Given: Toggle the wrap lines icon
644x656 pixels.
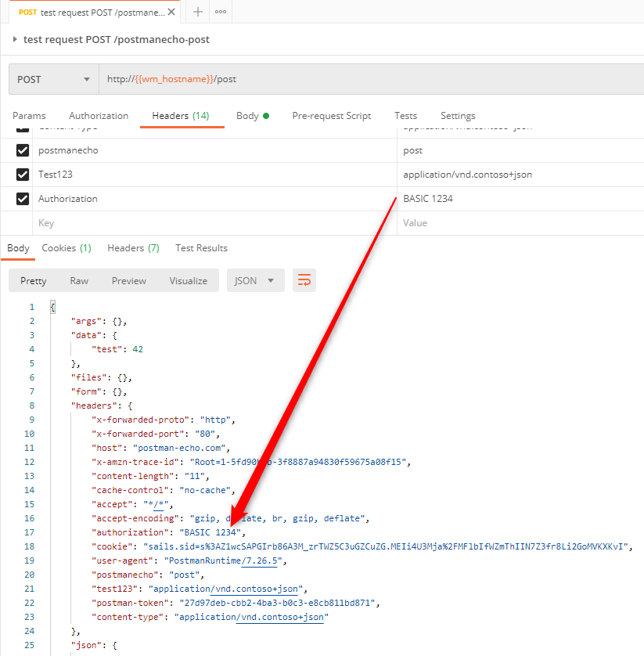Looking at the screenshot, I should click(304, 280).
